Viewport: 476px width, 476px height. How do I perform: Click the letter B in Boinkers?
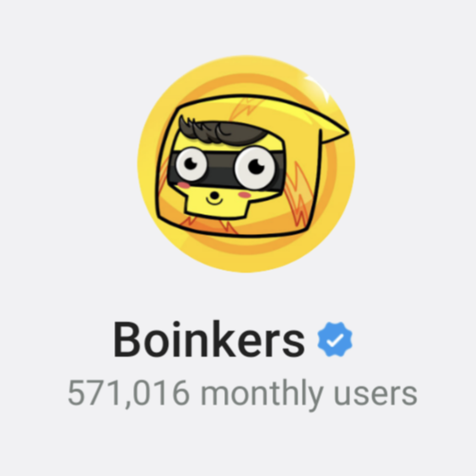tap(127, 339)
